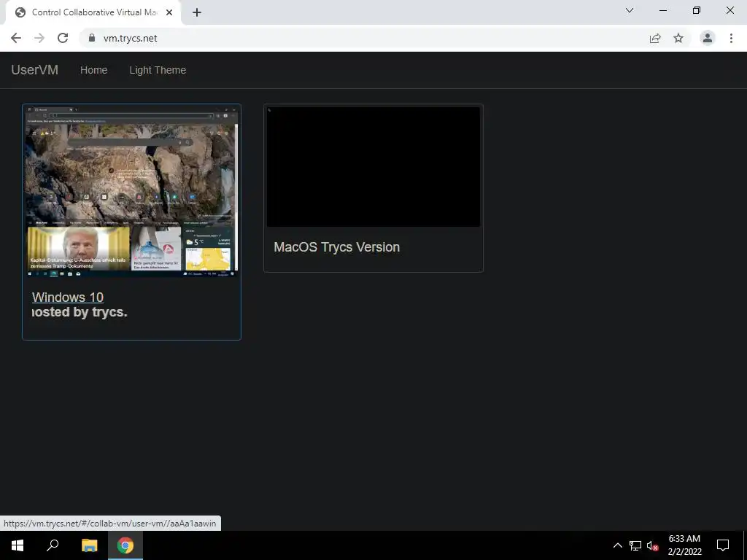Open the clock showing 6:33 AM
747x560 pixels.
click(x=684, y=545)
